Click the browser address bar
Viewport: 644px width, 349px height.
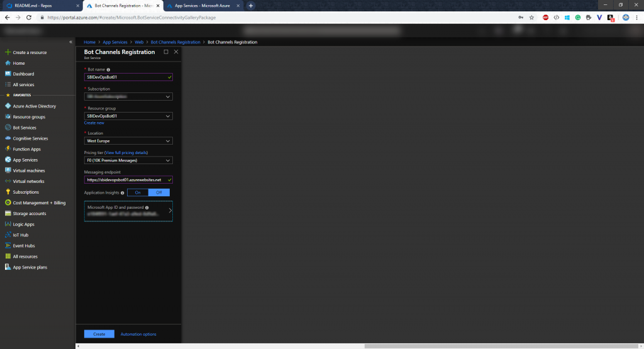pos(279,18)
